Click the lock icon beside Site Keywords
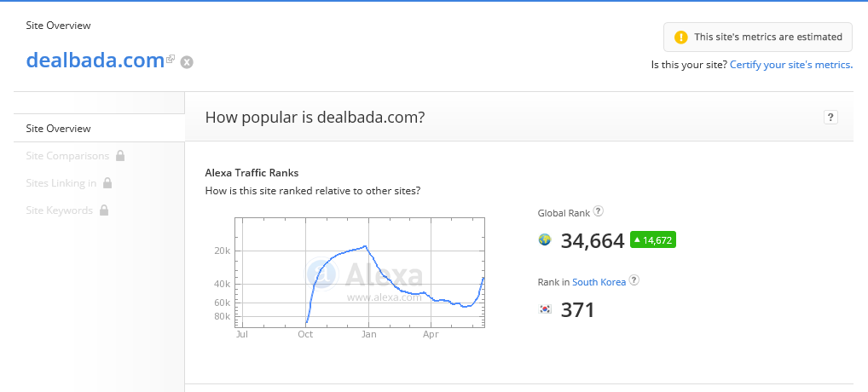Viewport: 868px width, 392px height. 103,210
